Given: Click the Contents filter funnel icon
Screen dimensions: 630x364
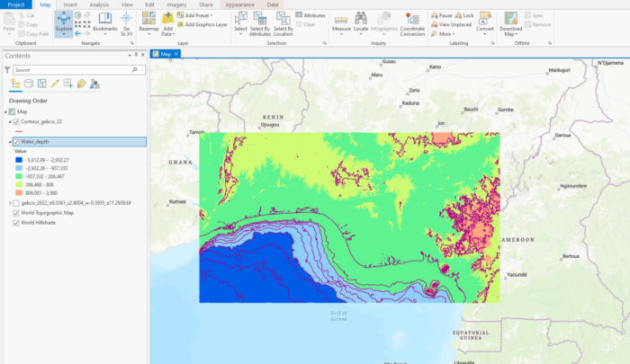Looking at the screenshot, I should tap(7, 70).
